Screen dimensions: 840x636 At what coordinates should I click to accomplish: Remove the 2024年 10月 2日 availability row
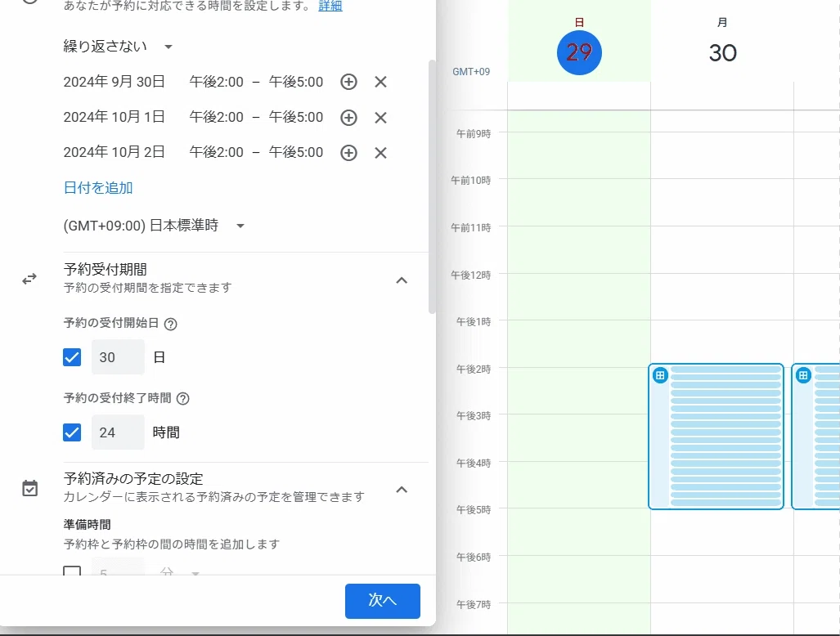click(380, 153)
